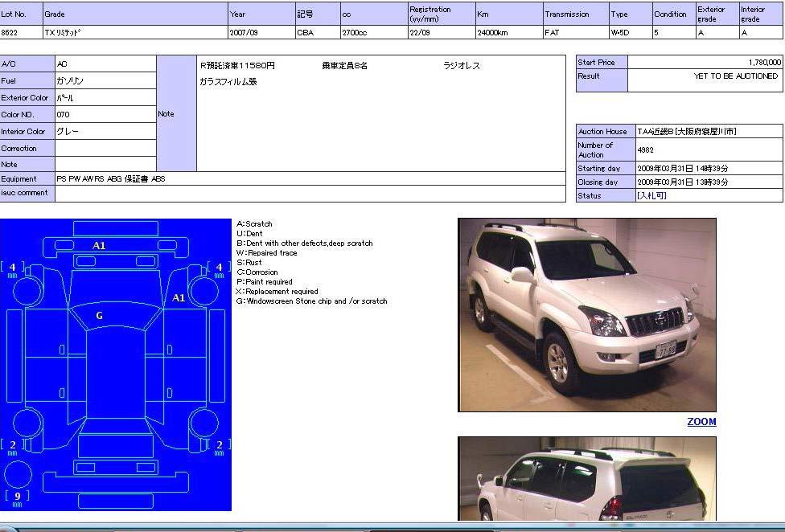Open the ZOOM link under the front photo

click(x=701, y=421)
